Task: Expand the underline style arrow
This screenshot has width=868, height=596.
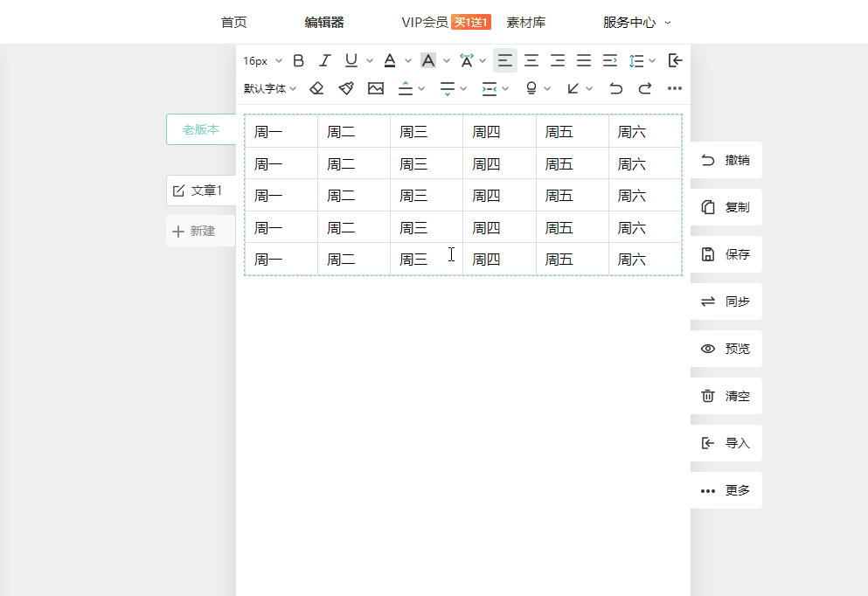Action: click(x=369, y=61)
